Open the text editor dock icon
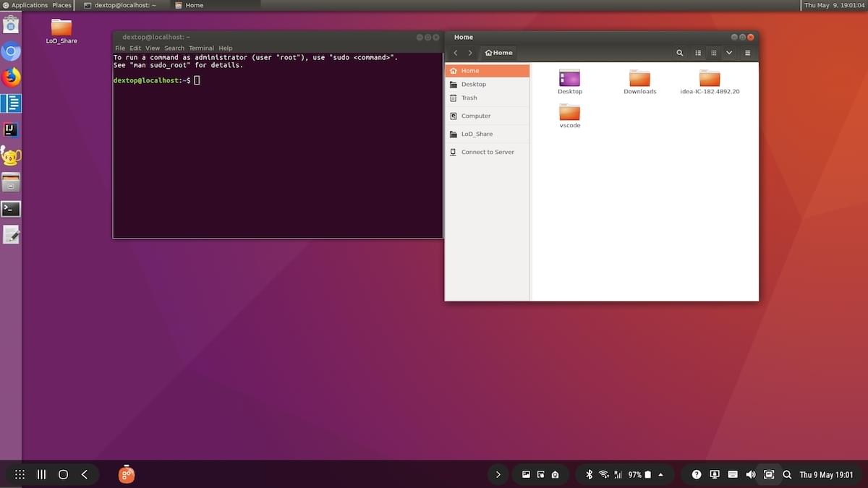This screenshot has height=488, width=868. (x=11, y=235)
